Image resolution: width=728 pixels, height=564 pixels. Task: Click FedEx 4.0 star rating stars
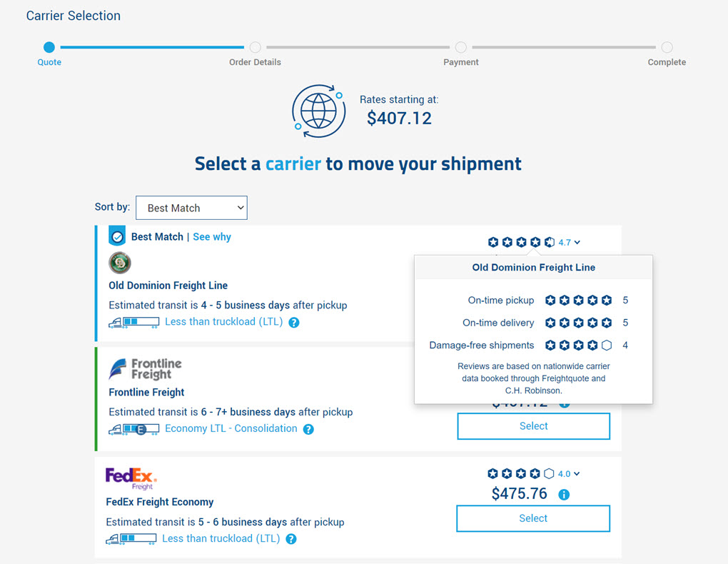520,473
